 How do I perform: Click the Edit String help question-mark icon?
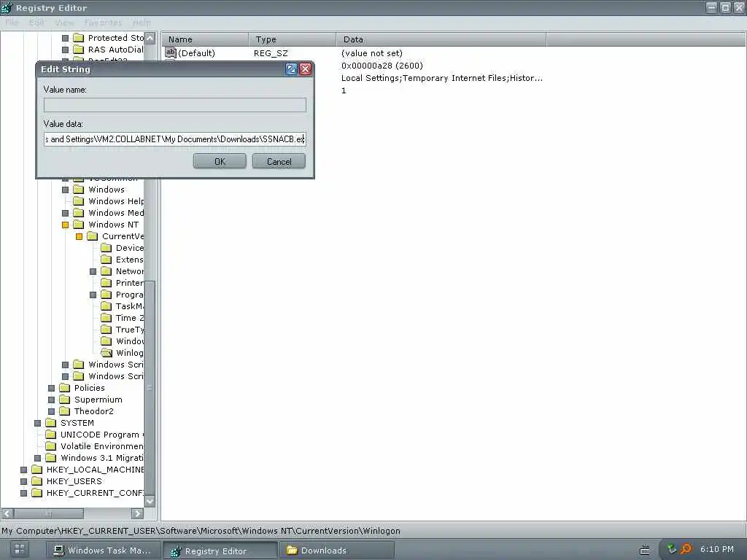click(291, 69)
